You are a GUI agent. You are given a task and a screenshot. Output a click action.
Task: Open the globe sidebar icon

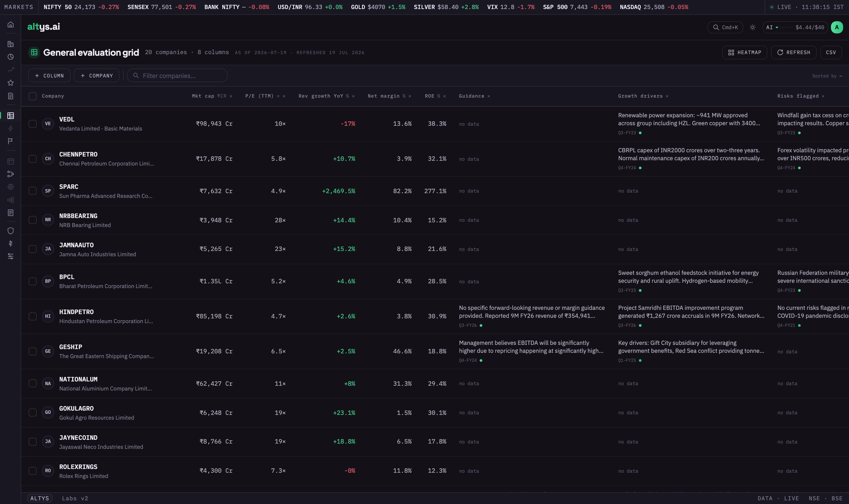tap(11, 187)
